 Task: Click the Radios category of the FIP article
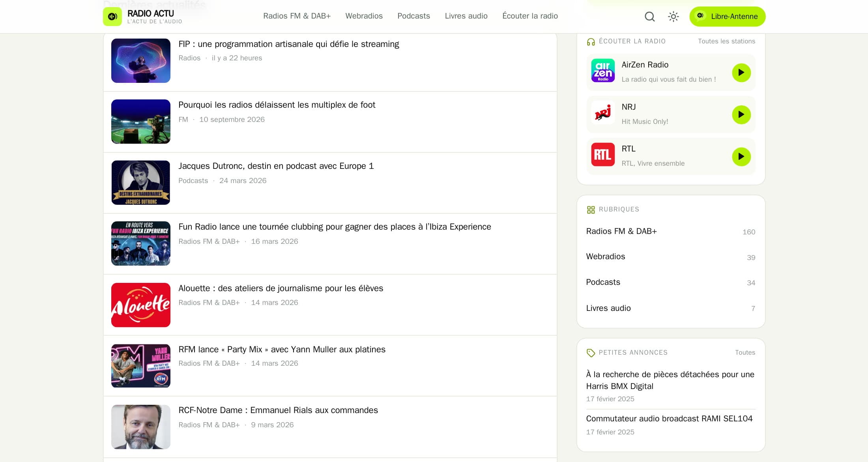(x=189, y=58)
